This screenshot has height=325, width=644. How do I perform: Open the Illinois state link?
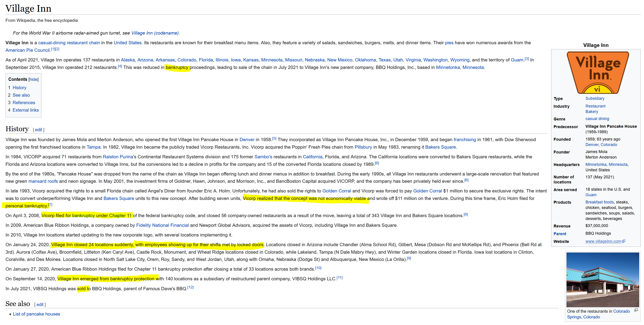(x=222, y=60)
